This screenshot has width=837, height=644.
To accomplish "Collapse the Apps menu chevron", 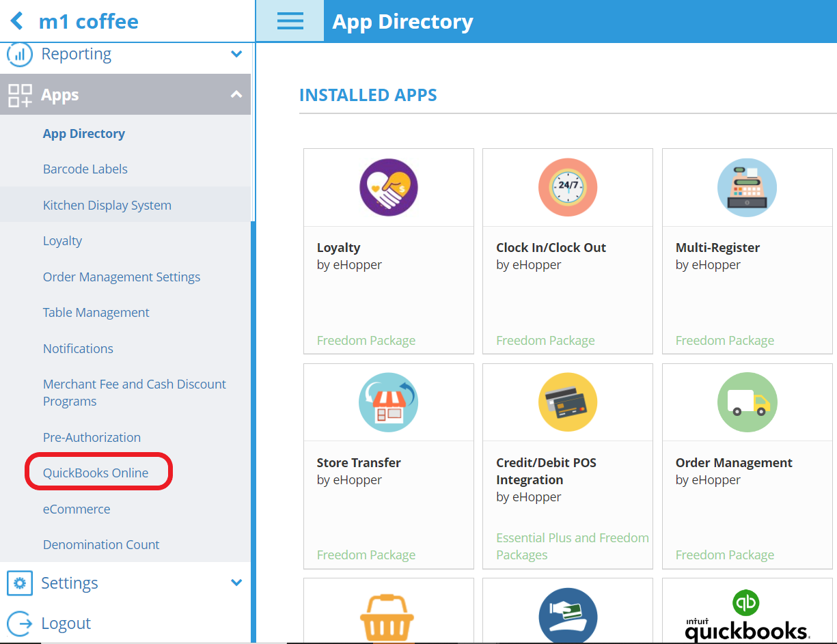I will (x=236, y=95).
